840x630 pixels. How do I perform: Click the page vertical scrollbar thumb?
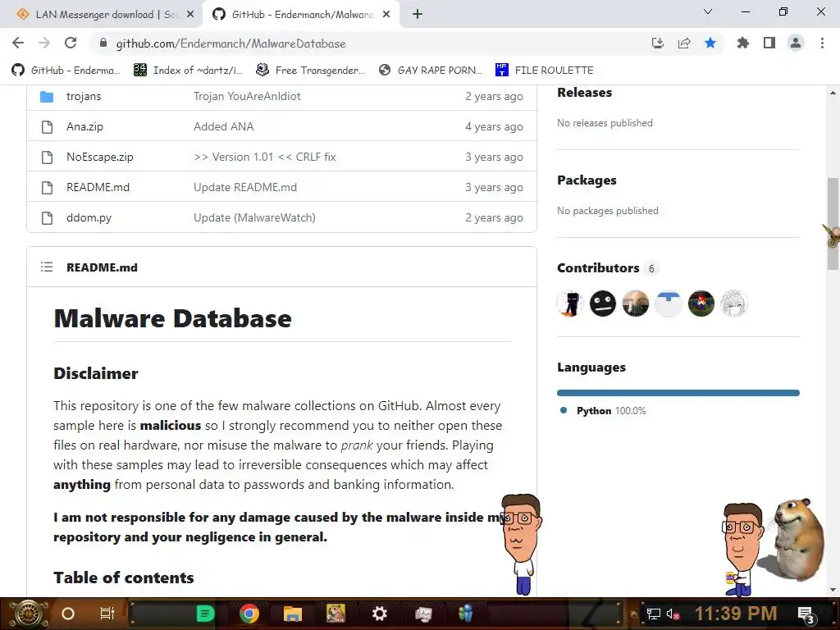point(833,223)
